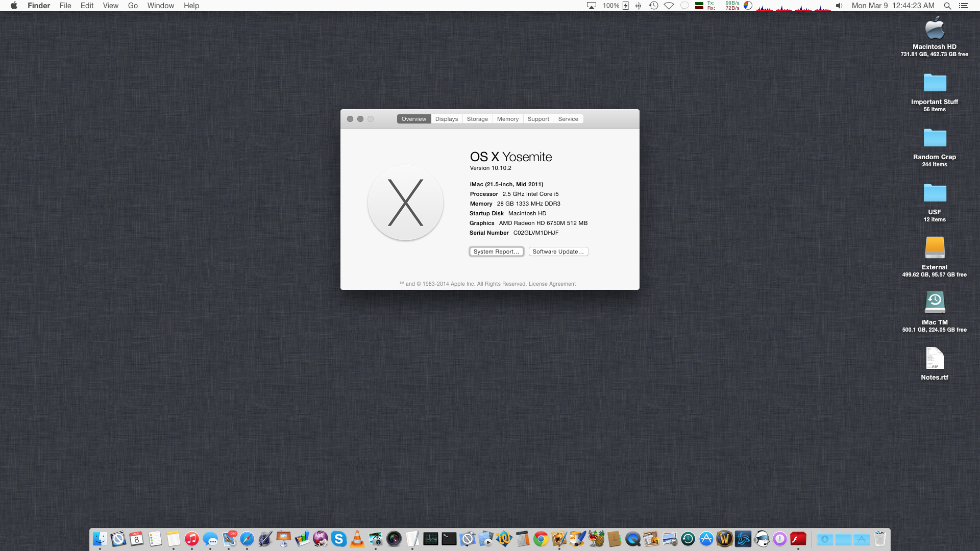Click the serial number C02GLVM1DHJF

click(x=536, y=233)
